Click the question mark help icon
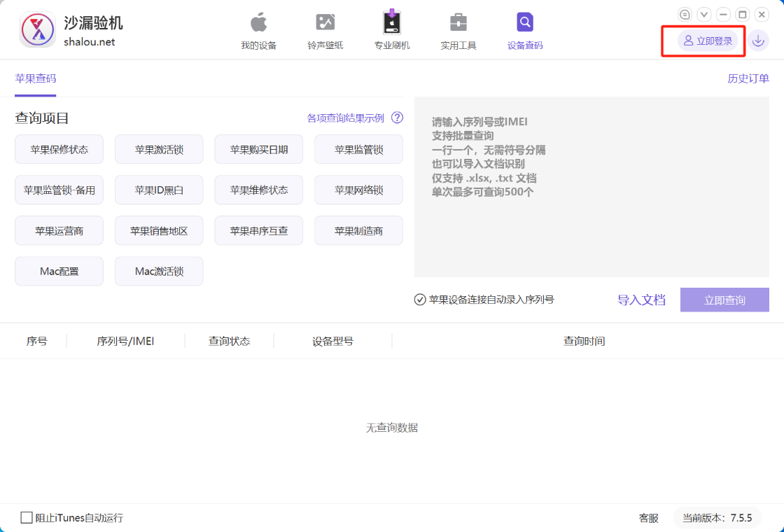 coord(397,118)
